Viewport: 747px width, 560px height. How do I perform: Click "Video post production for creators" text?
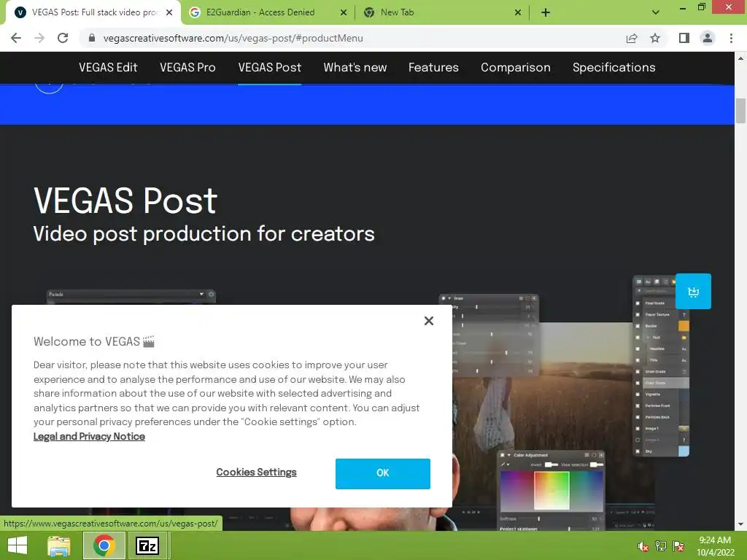[x=204, y=234]
